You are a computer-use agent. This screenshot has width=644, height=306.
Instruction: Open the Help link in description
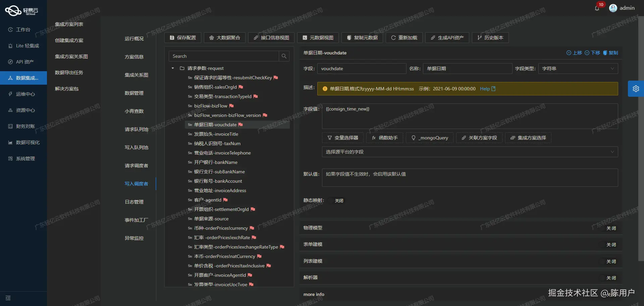pyautogui.click(x=488, y=89)
